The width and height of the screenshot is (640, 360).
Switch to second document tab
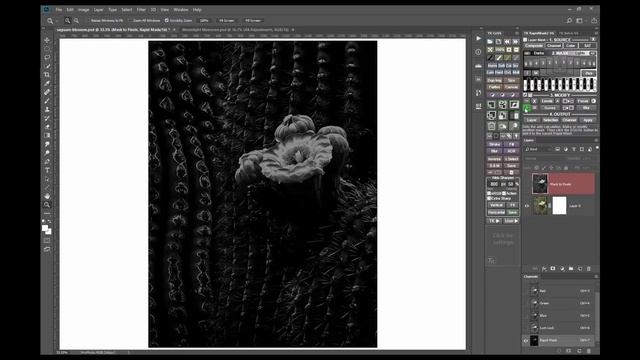[236, 30]
